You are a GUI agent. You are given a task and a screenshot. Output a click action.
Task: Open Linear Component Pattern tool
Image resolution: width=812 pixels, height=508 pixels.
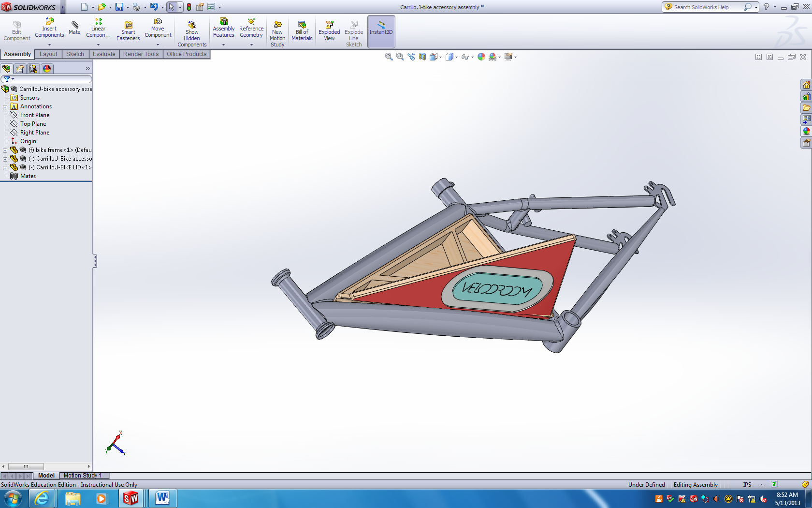(x=98, y=28)
